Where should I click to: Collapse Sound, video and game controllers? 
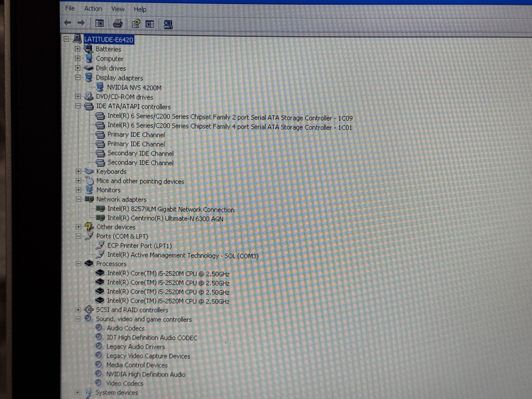point(78,319)
